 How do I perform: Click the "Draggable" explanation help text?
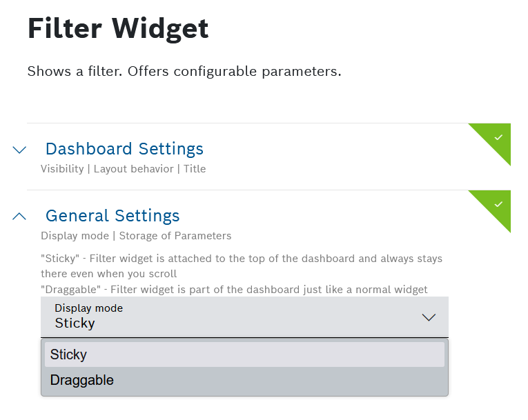[234, 290]
